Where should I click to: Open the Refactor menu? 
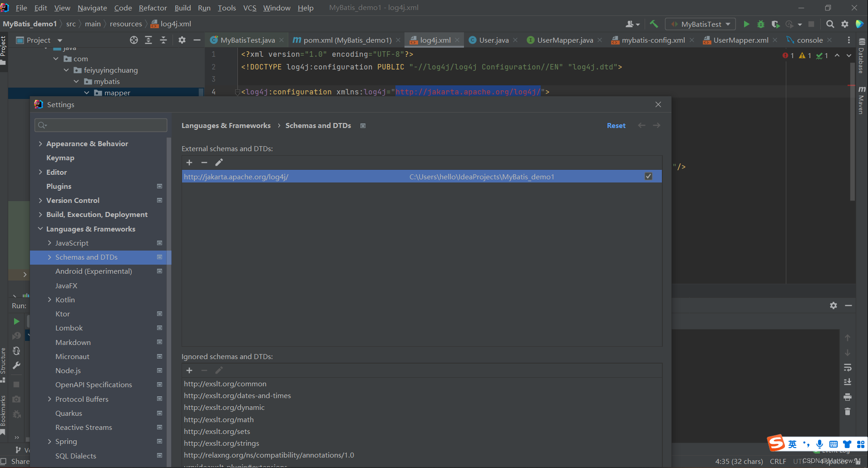tap(153, 8)
